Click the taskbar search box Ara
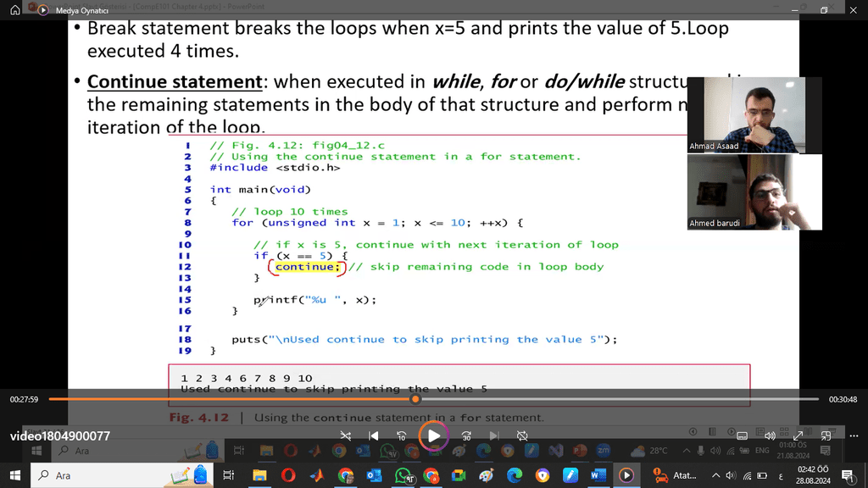Viewport: 868px width, 488px height. (120, 475)
